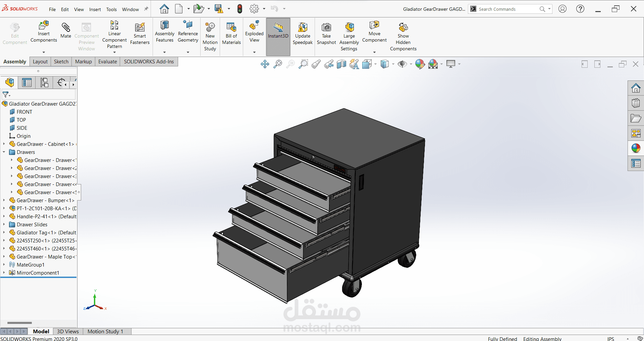Toggle the Instant3D button
Screen dimensions: 644x341
278,37
